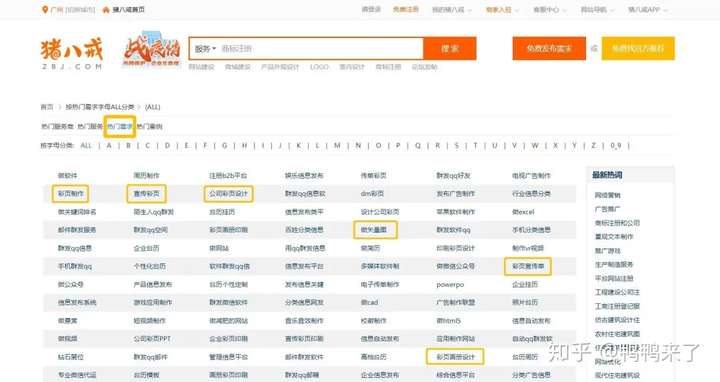Filter categories by letter A

coord(109,146)
